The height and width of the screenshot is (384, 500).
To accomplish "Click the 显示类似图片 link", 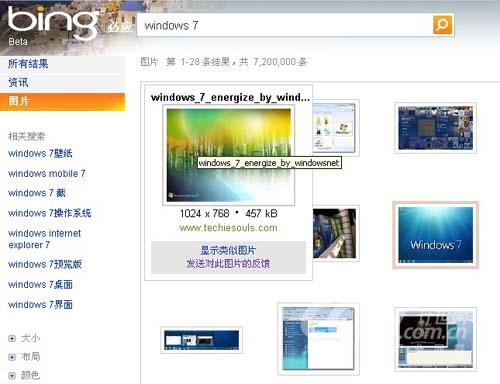I will (228, 250).
